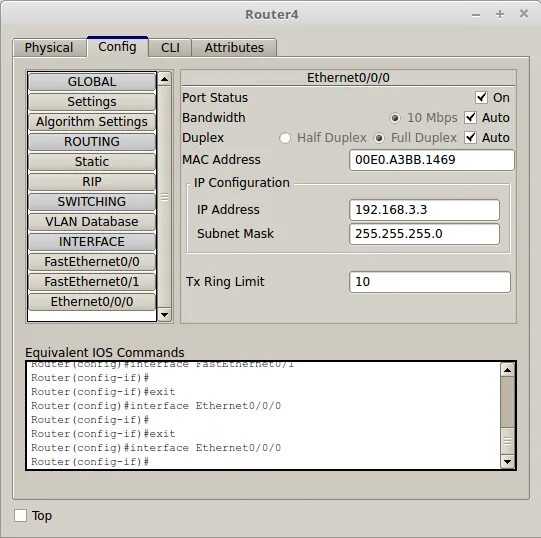Maximize the Router4 window
Screen dimensions: 541x538
tap(500, 14)
